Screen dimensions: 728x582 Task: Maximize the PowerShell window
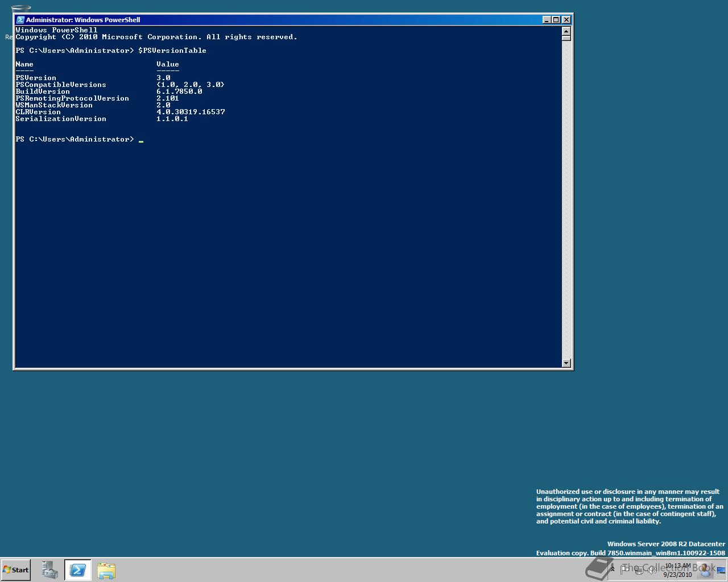556,19
